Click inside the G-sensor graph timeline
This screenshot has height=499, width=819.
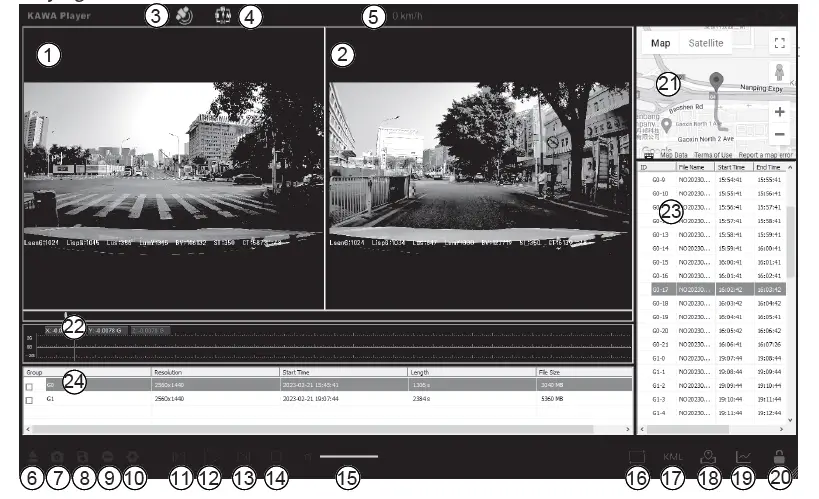coord(328,344)
